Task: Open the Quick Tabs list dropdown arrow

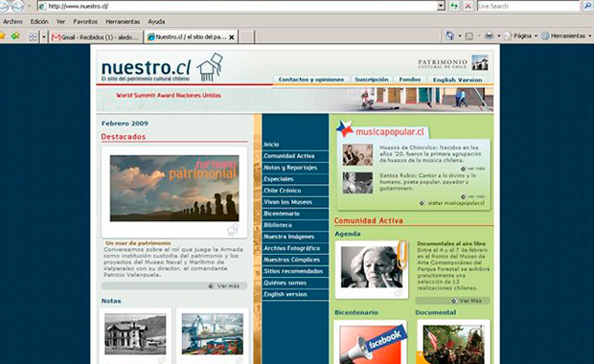Action: [x=44, y=36]
